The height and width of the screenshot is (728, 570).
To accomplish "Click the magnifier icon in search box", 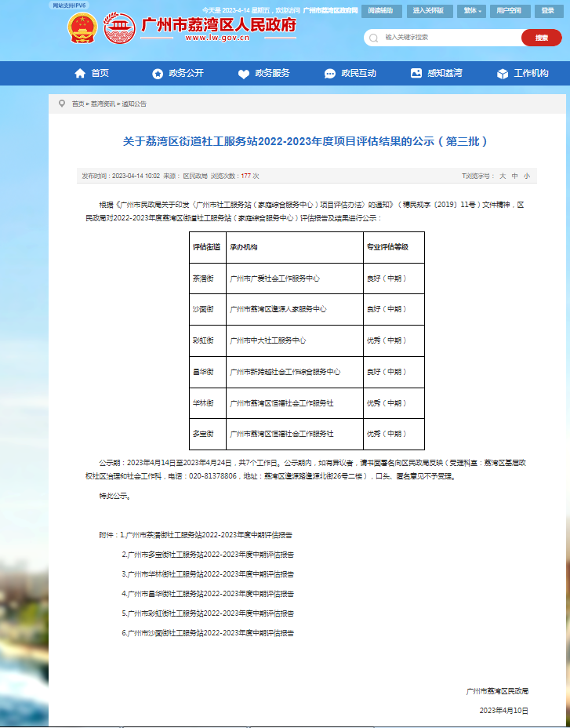I will (374, 38).
